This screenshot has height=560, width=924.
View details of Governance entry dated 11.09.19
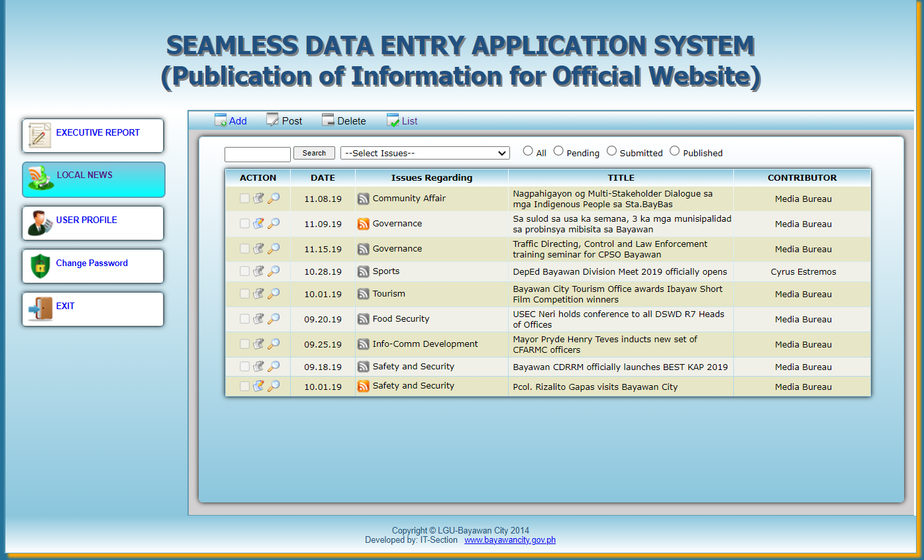point(274,223)
